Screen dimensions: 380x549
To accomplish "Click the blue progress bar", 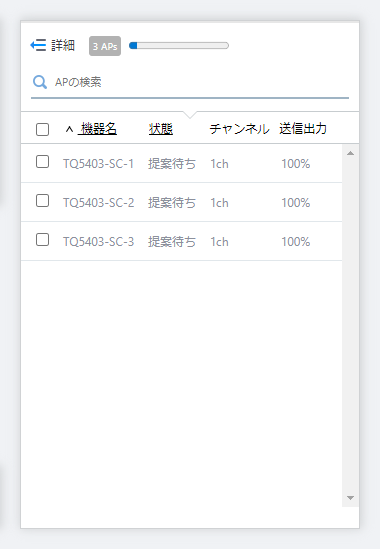I will tap(179, 46).
